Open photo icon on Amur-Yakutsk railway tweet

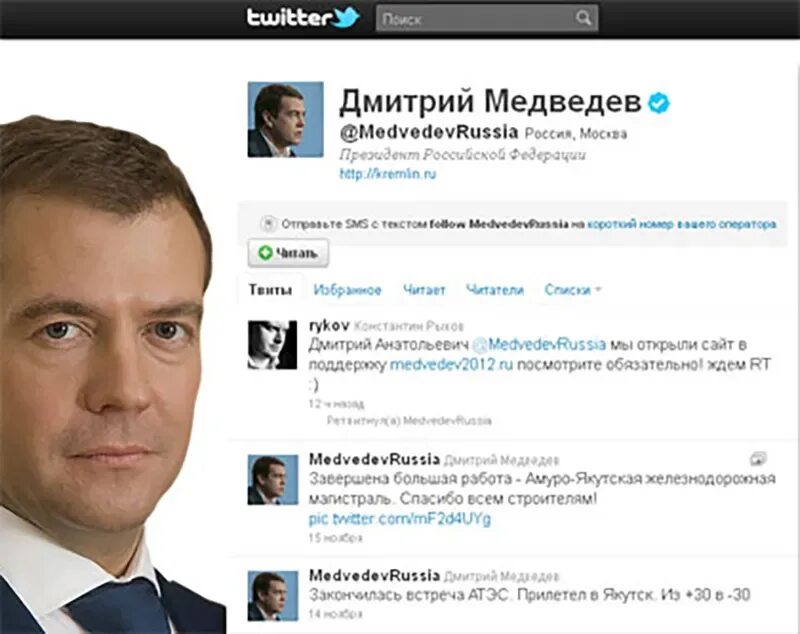coord(758,458)
